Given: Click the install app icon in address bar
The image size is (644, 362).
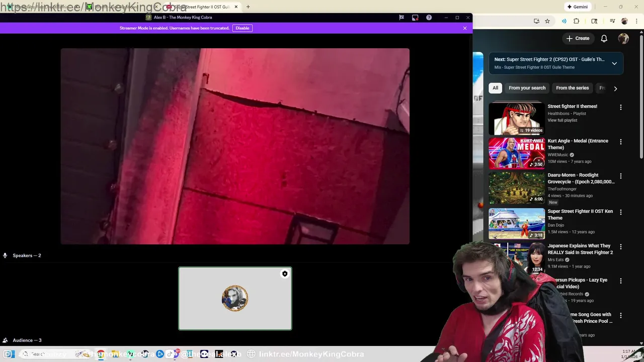Looking at the screenshot, I should pos(536,21).
